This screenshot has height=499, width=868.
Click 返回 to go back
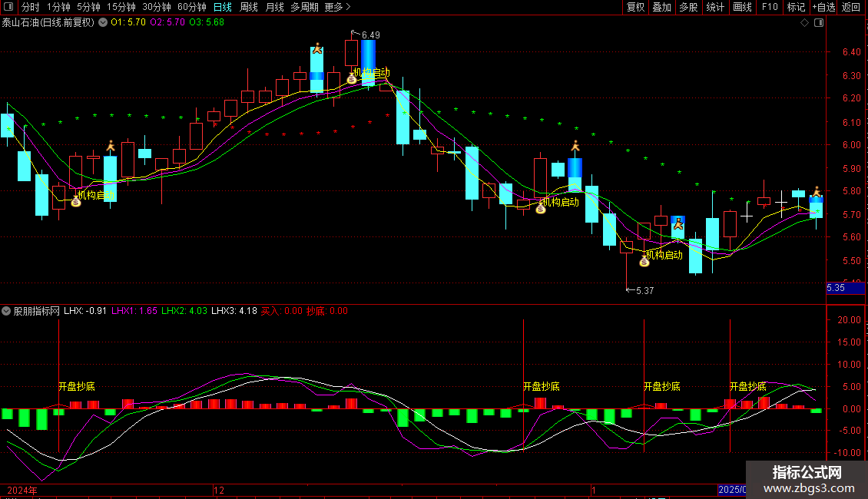click(x=851, y=7)
